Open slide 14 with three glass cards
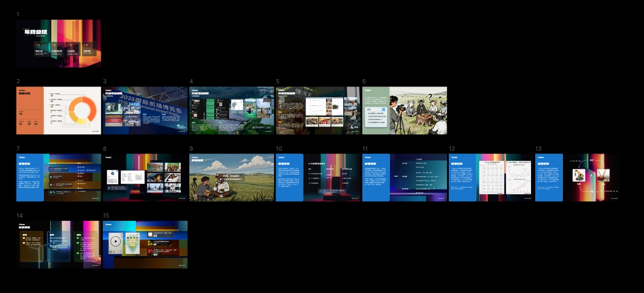644x293 pixels. pyautogui.click(x=58, y=245)
